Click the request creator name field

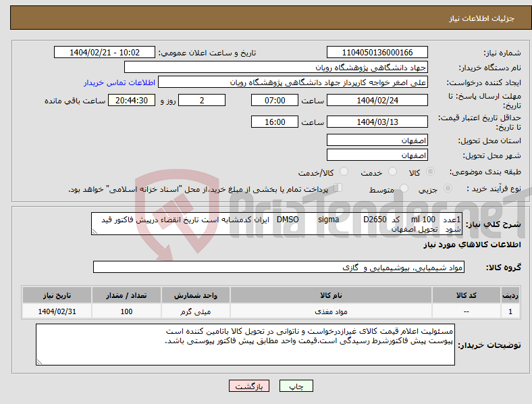pos(293,82)
